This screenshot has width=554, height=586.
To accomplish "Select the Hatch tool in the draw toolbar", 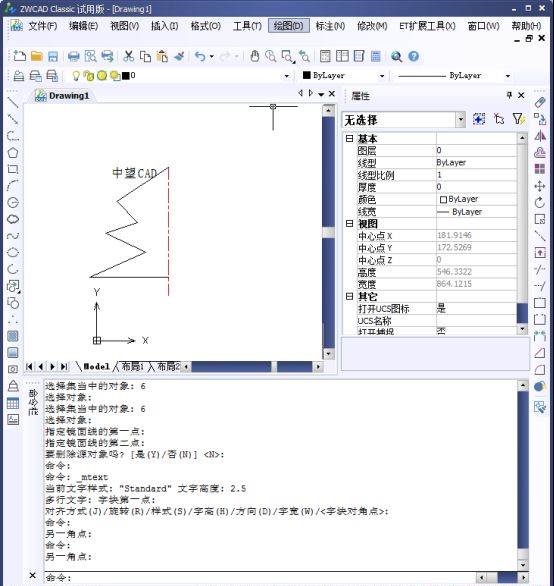I will pos(13,336).
